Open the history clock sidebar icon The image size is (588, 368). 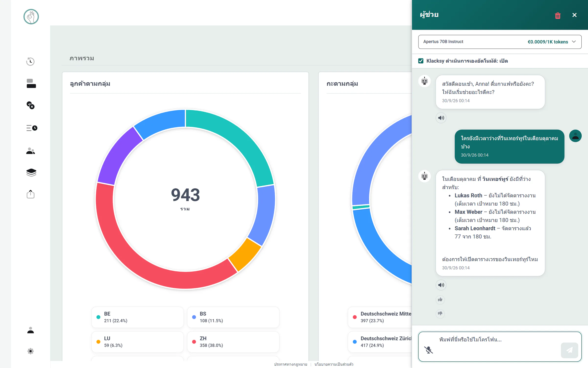[x=30, y=61]
